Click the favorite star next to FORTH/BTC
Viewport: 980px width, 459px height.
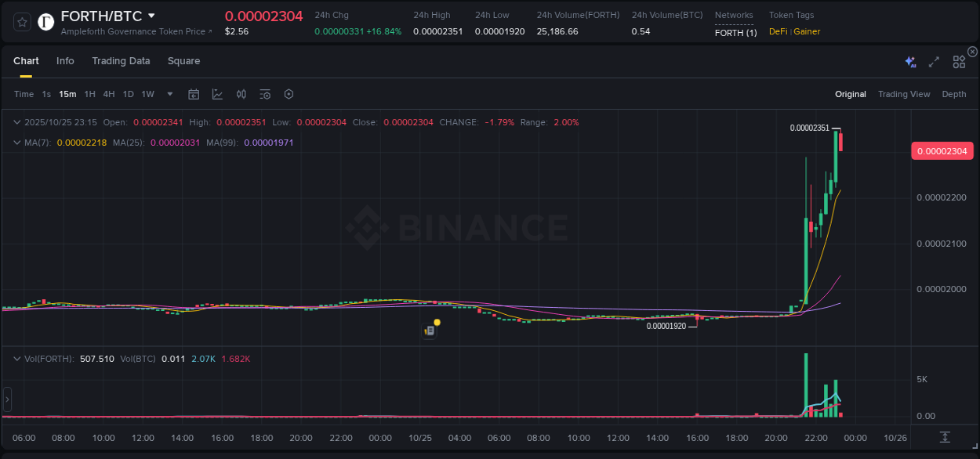(21, 21)
